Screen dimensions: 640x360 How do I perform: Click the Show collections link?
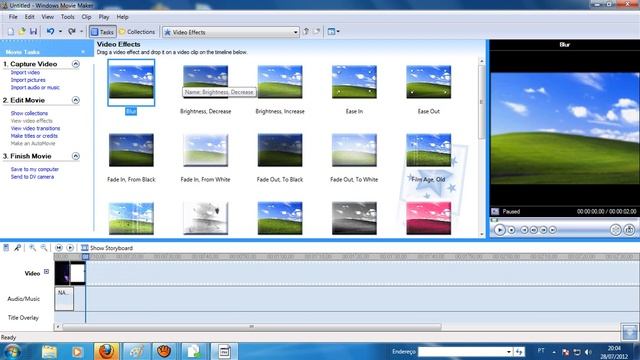pyautogui.click(x=29, y=113)
